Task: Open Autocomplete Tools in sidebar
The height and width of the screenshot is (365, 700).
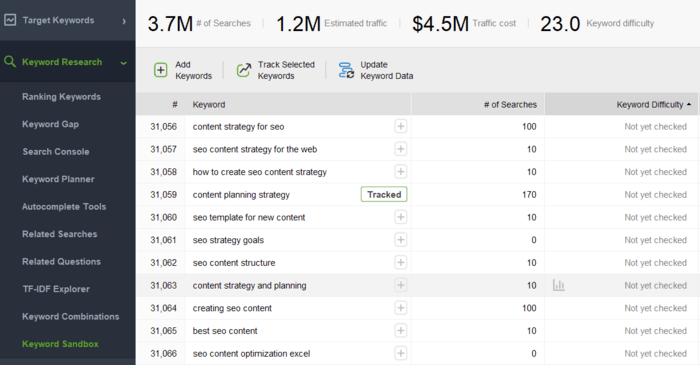Action: (64, 207)
